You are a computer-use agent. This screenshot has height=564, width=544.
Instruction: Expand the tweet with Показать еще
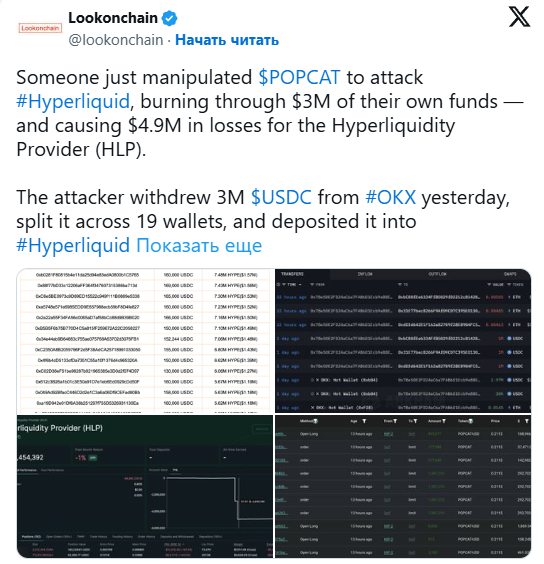pyautogui.click(x=199, y=245)
